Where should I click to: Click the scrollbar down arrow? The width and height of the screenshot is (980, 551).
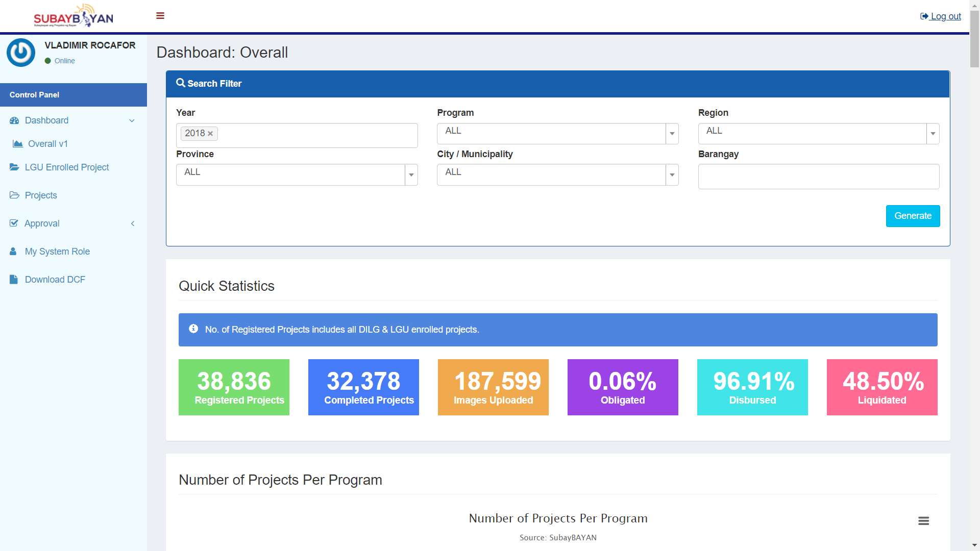point(974,545)
